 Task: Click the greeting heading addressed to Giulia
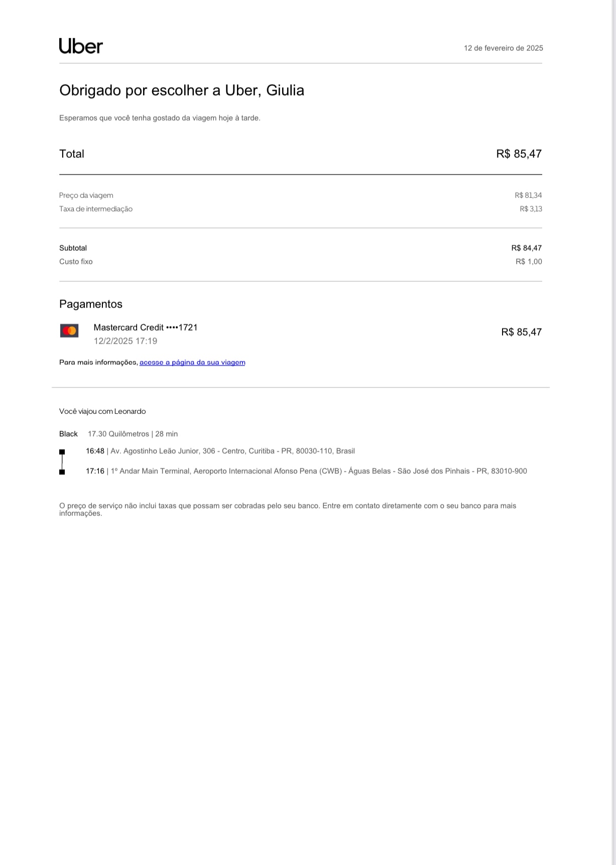point(182,90)
